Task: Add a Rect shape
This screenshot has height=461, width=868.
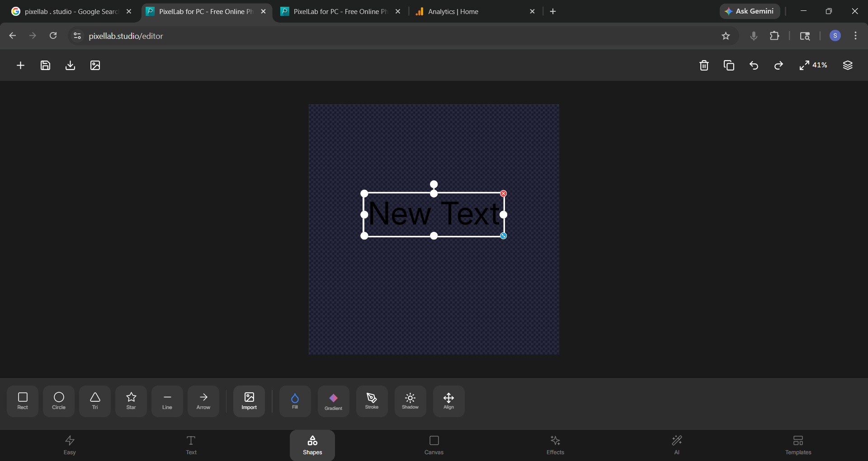Action: (23, 401)
